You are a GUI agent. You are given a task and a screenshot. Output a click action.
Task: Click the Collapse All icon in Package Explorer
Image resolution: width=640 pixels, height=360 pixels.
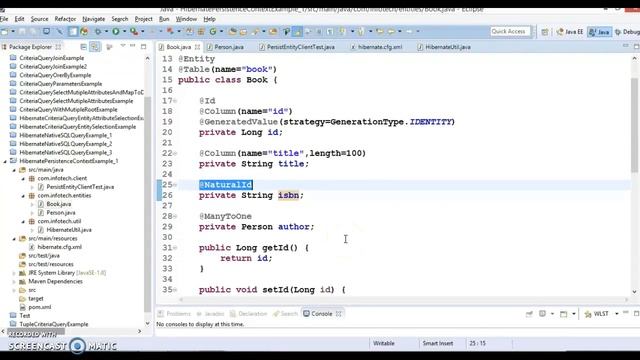pyautogui.click(x=83, y=47)
